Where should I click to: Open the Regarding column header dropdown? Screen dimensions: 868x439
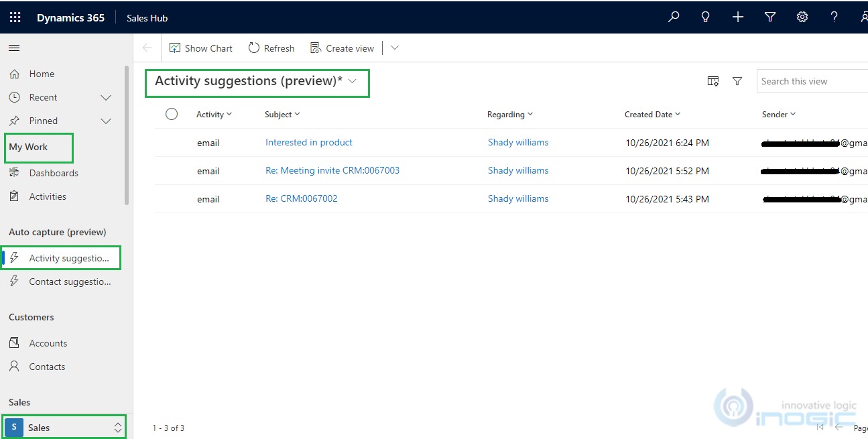[510, 115]
